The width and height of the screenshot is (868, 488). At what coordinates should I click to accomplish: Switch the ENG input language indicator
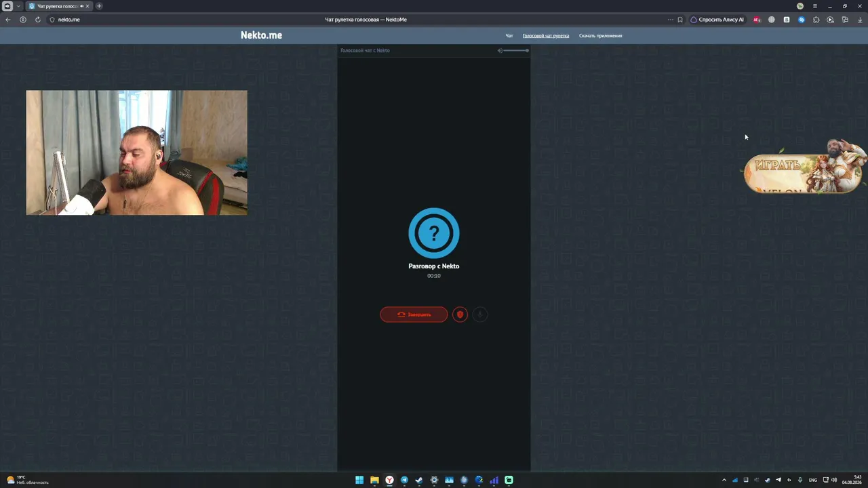(x=813, y=480)
